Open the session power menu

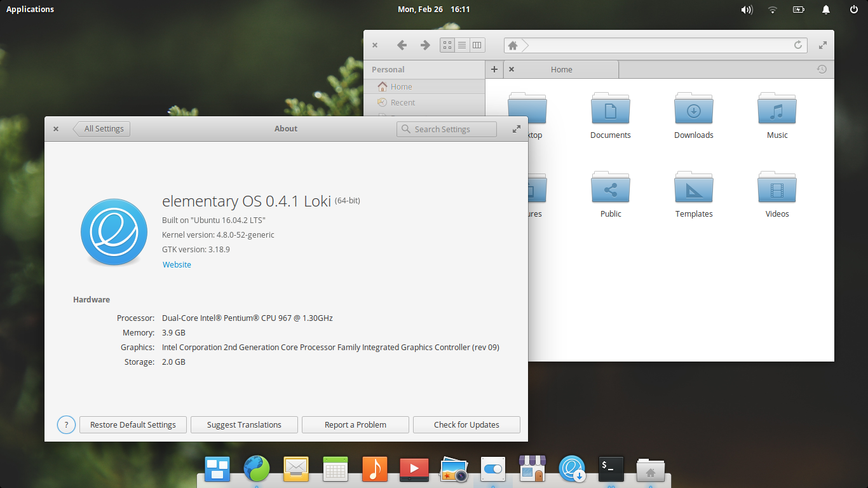854,10
